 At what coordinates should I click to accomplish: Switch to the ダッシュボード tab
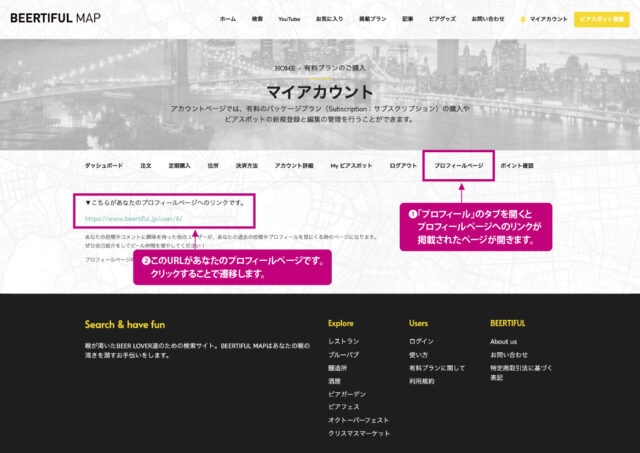(104, 165)
